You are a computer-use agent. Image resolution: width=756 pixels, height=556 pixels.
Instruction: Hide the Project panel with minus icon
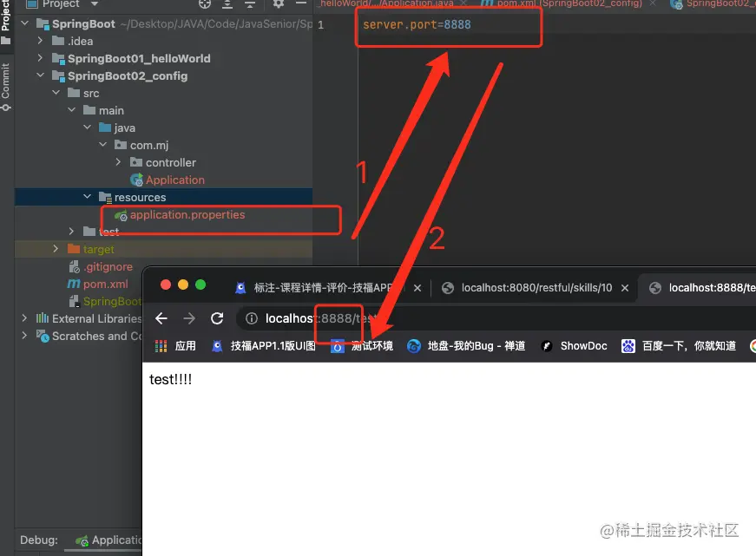[x=301, y=3]
